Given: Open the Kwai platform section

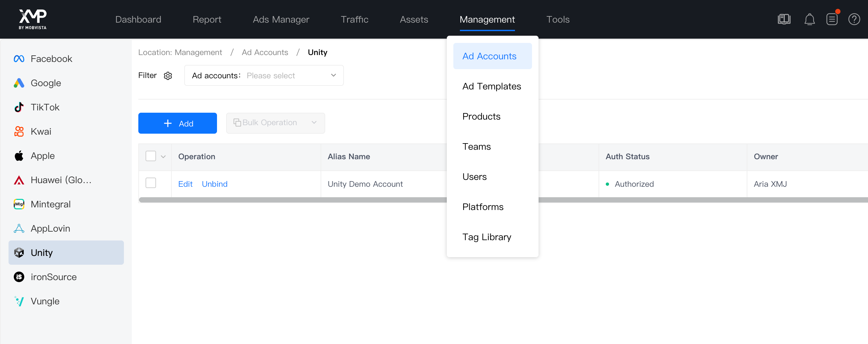Looking at the screenshot, I should tap(41, 131).
